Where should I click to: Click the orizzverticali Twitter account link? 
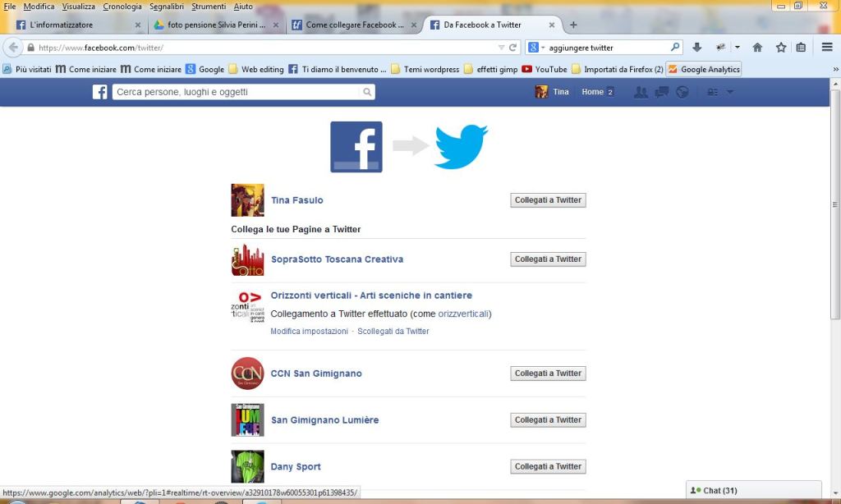point(463,314)
